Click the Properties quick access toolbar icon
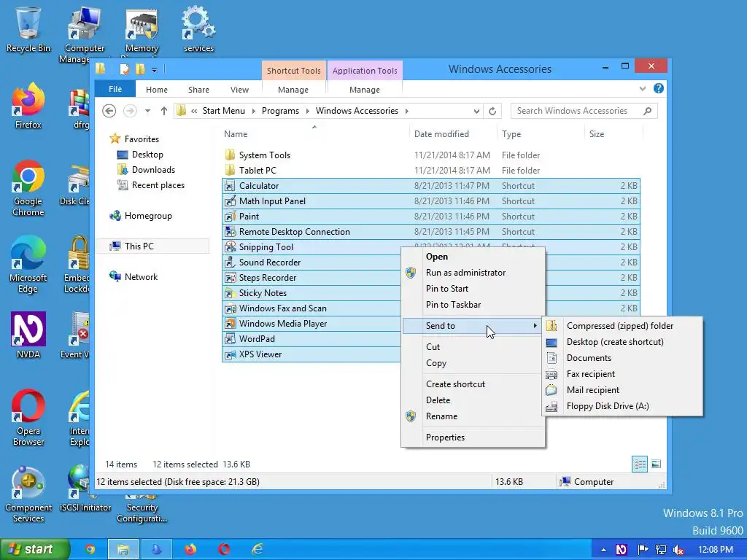 [124, 69]
